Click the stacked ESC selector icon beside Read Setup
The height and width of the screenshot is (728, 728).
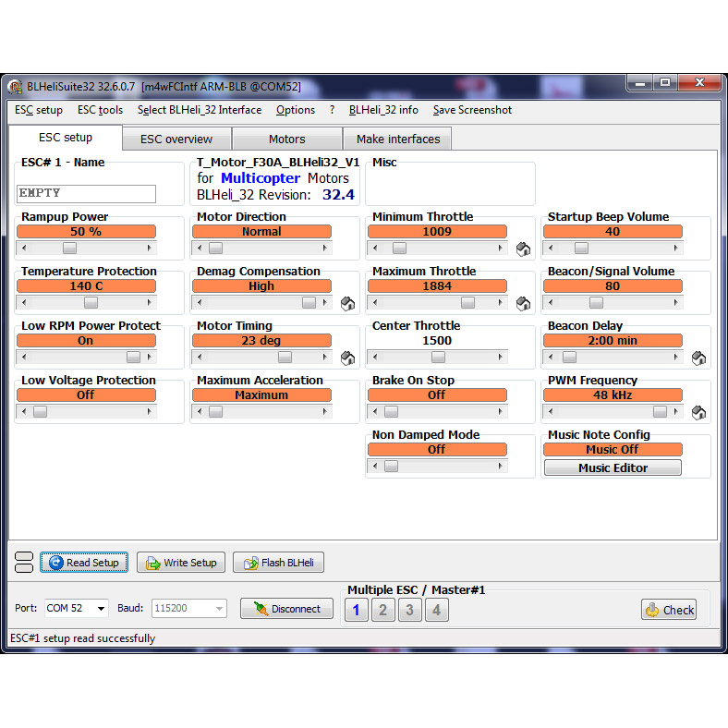[x=24, y=563]
